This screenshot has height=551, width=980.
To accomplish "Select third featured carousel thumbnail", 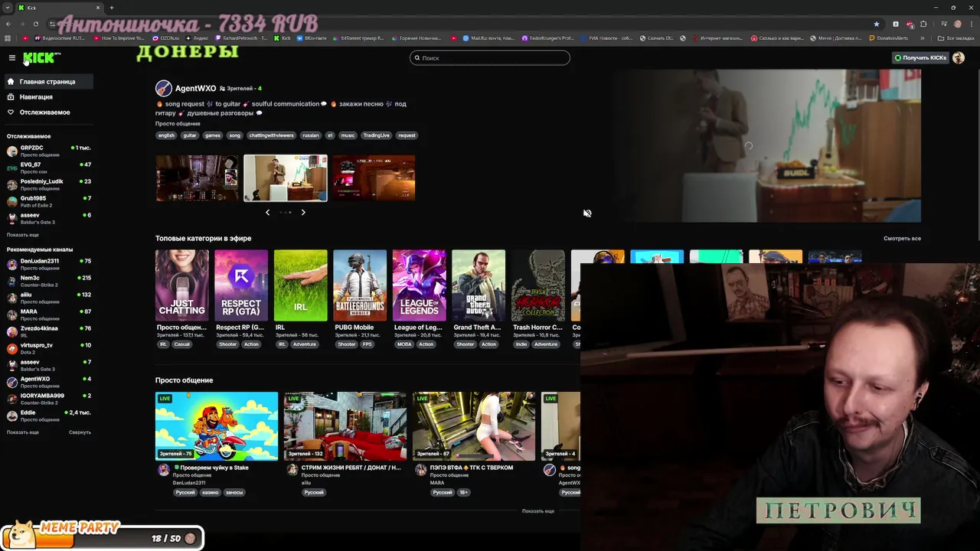I will pyautogui.click(x=374, y=178).
